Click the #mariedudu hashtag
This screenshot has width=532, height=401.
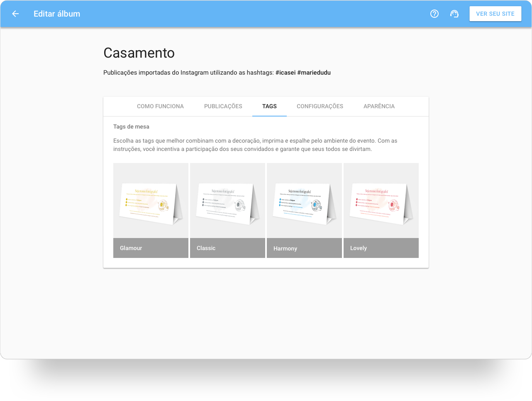tap(314, 73)
